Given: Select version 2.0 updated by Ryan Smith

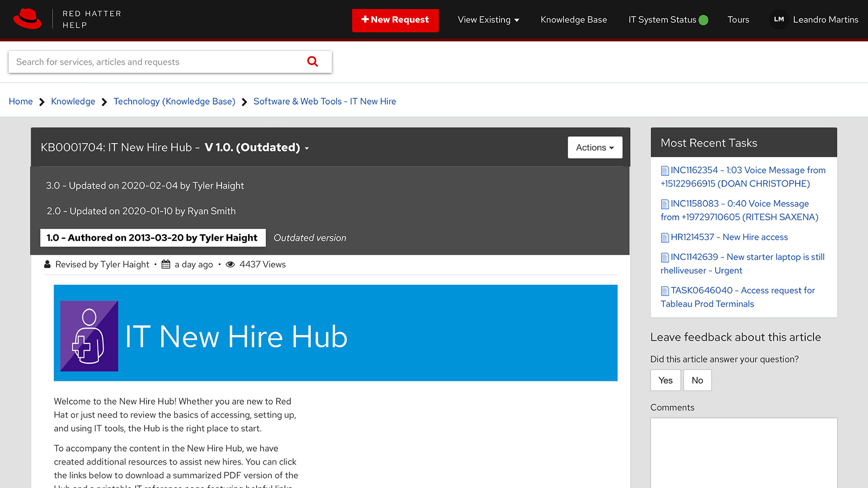Looking at the screenshot, I should pyautogui.click(x=141, y=211).
